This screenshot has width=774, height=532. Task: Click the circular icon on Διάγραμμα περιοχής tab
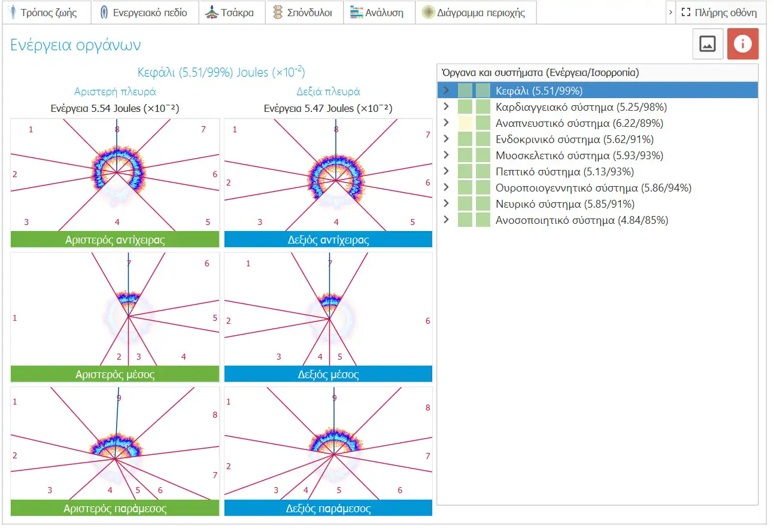[x=428, y=13]
